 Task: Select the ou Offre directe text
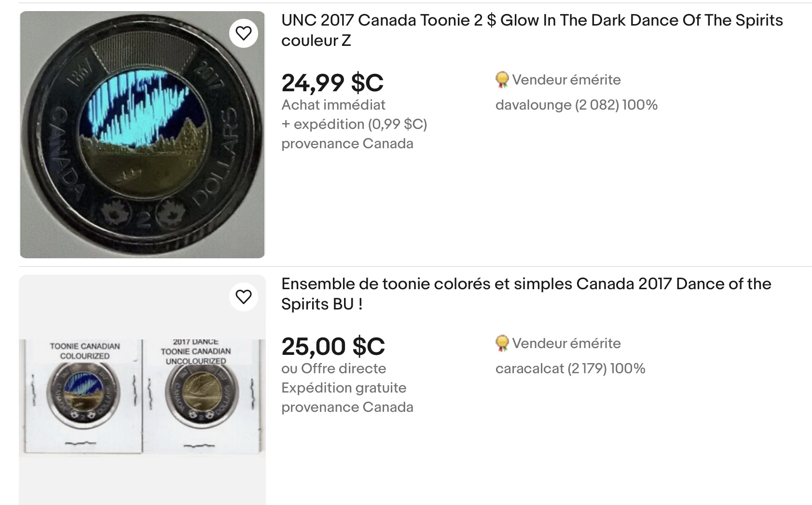tap(334, 368)
